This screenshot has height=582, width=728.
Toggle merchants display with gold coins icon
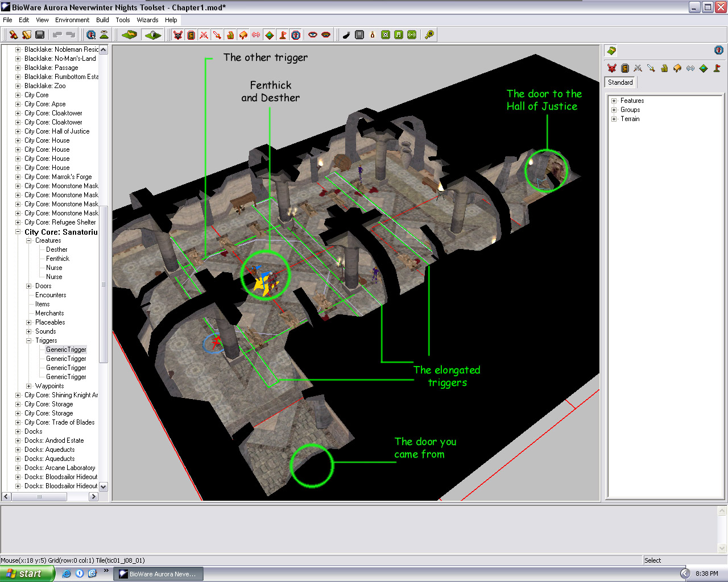pos(230,35)
